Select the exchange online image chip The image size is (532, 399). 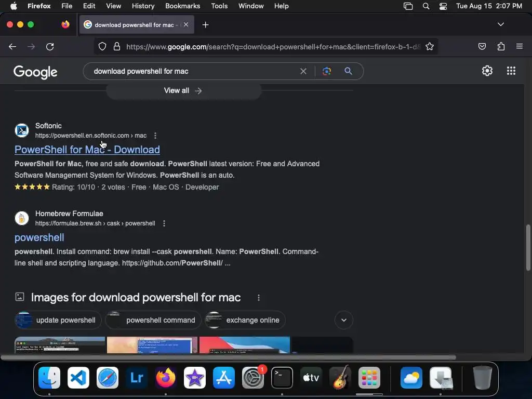(245, 320)
